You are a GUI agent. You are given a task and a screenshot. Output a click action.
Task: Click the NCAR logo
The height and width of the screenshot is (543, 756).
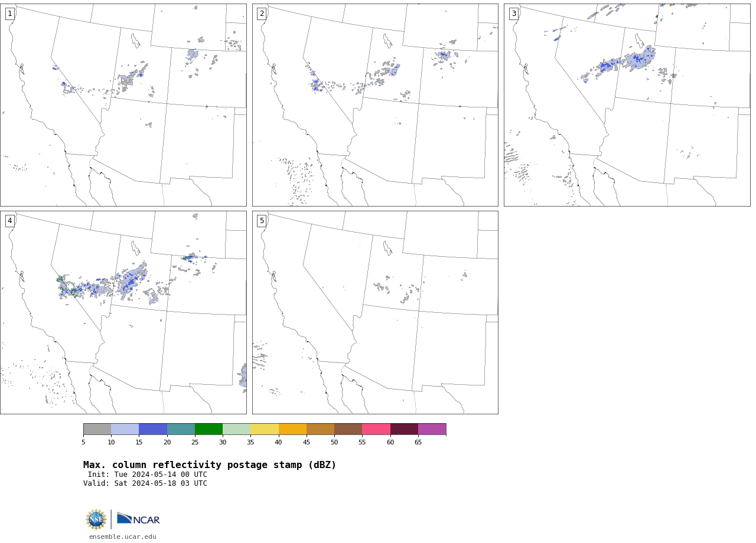pos(138,519)
